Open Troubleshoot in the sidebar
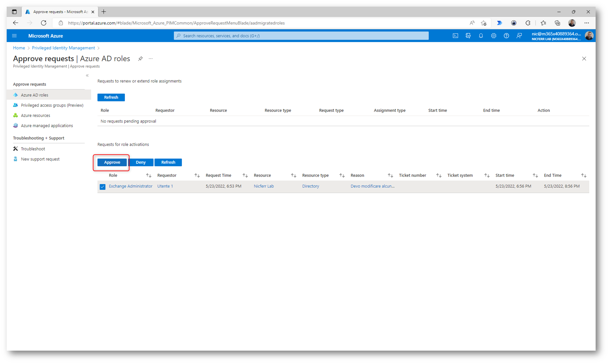Viewport: 609px width, 364px height. click(49, 149)
